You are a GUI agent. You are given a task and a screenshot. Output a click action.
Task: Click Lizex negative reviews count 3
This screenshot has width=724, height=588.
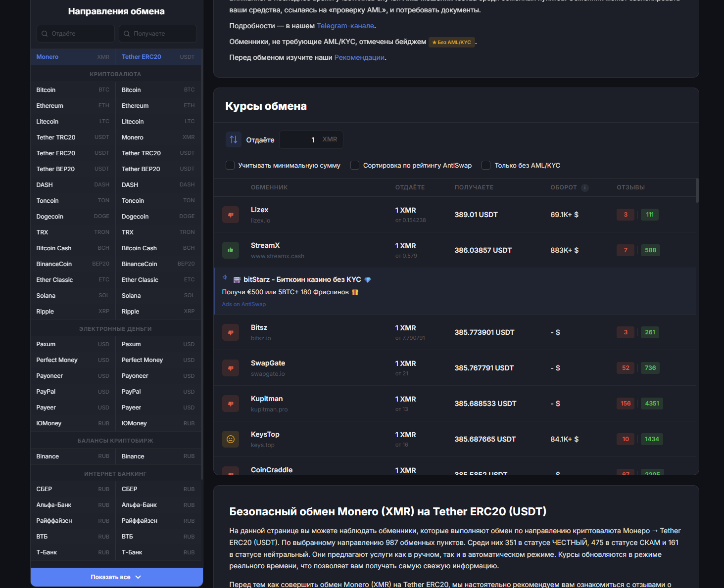(x=626, y=215)
